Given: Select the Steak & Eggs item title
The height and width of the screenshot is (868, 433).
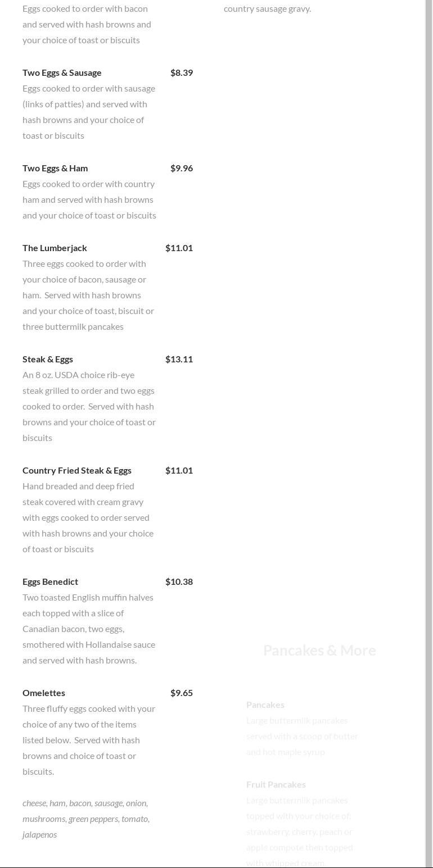Looking at the screenshot, I should [x=48, y=359].
